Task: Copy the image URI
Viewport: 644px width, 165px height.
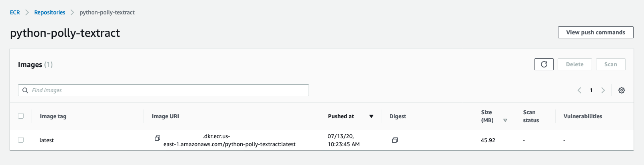Action: [158, 138]
